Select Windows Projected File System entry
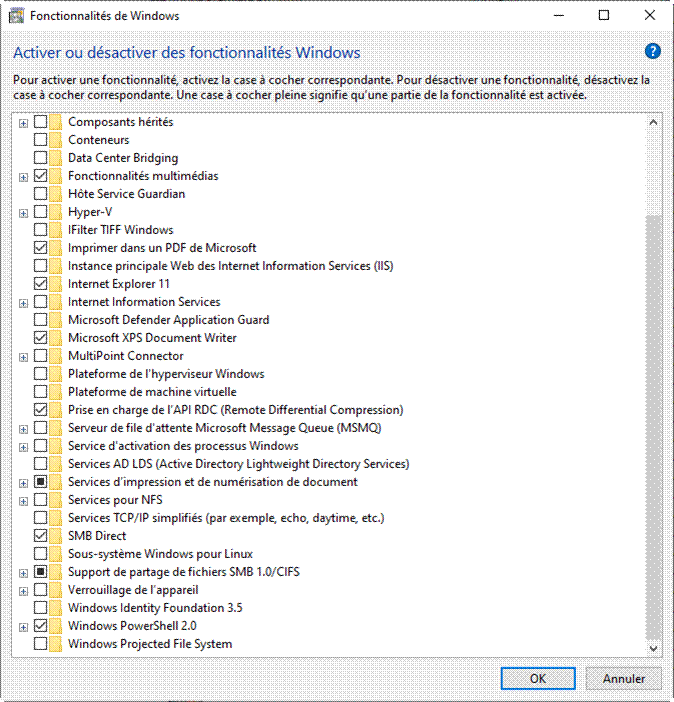 [x=149, y=644]
